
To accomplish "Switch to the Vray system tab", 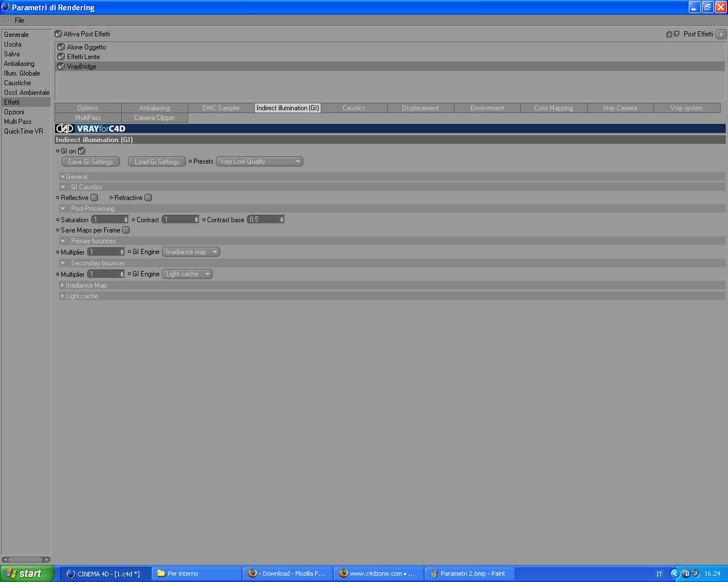I will [686, 108].
